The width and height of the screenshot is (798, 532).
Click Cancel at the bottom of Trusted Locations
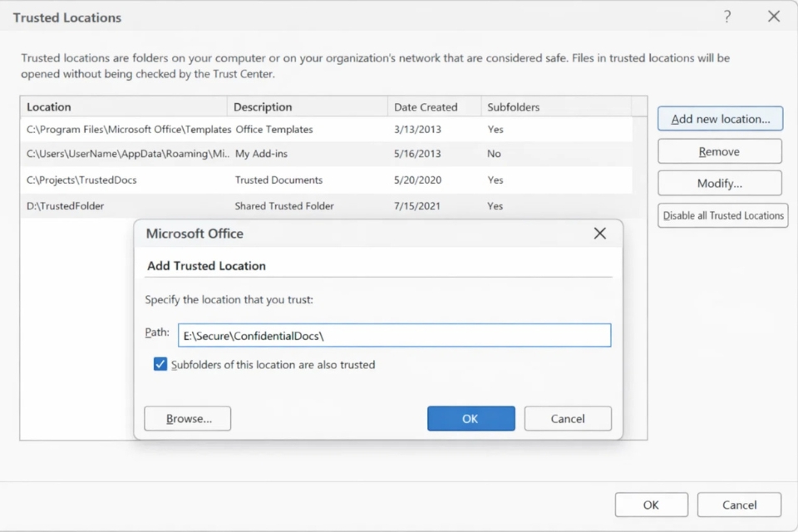(739, 505)
